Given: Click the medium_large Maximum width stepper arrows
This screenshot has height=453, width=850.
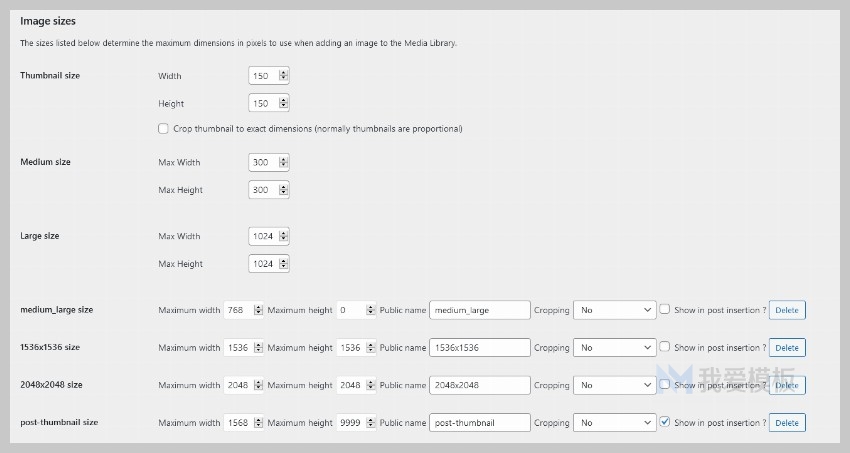Looking at the screenshot, I should [258, 310].
